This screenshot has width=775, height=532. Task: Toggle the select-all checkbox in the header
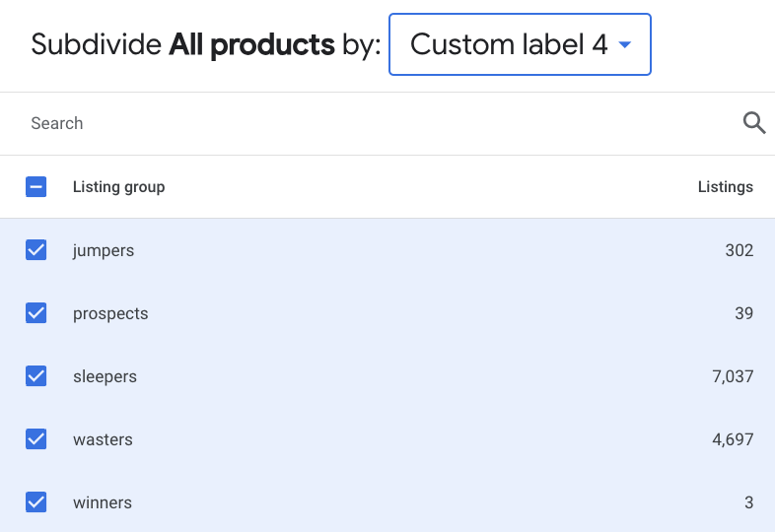(36, 187)
